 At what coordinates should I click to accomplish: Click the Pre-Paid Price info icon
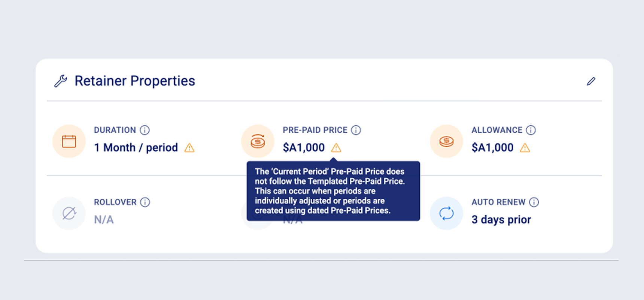356,130
